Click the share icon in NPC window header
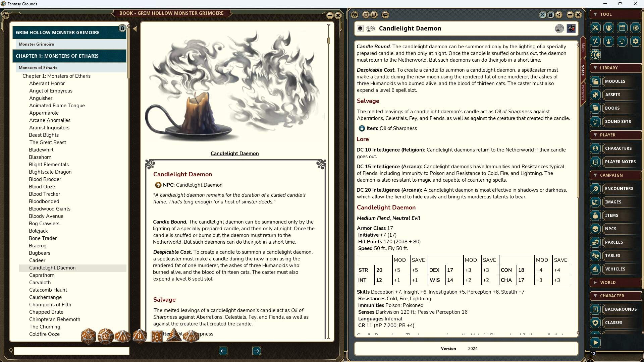 [558, 15]
